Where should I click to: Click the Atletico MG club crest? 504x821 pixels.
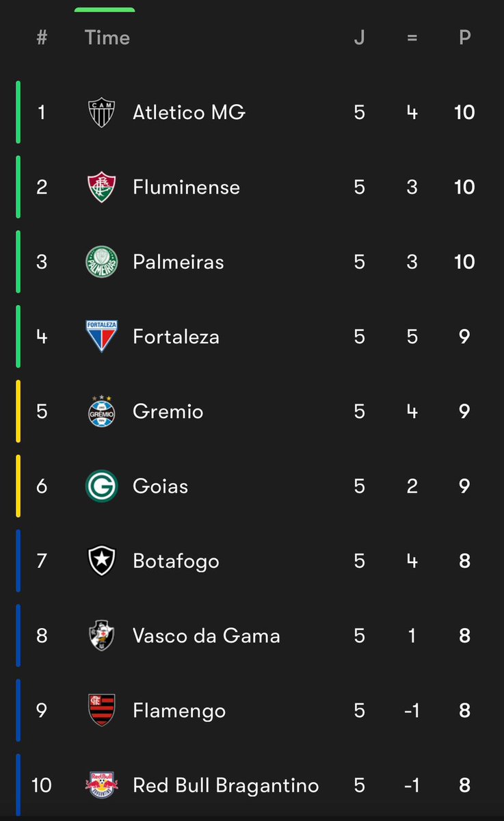[102, 113]
